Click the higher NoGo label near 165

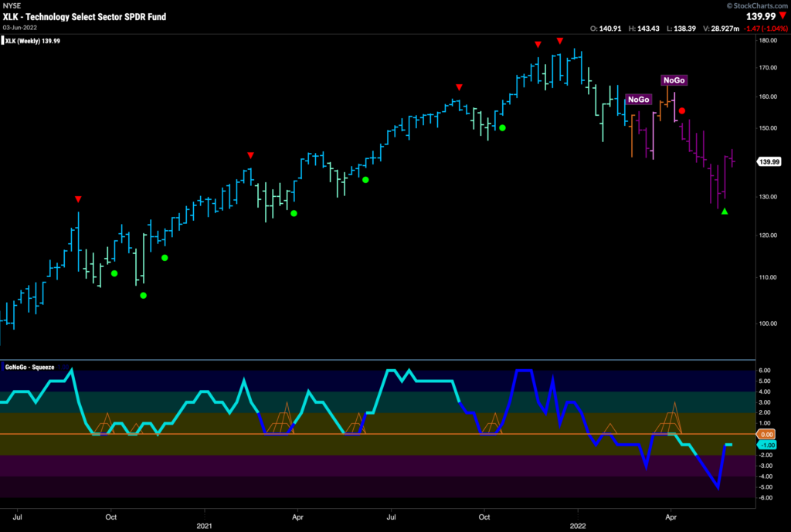[674, 80]
